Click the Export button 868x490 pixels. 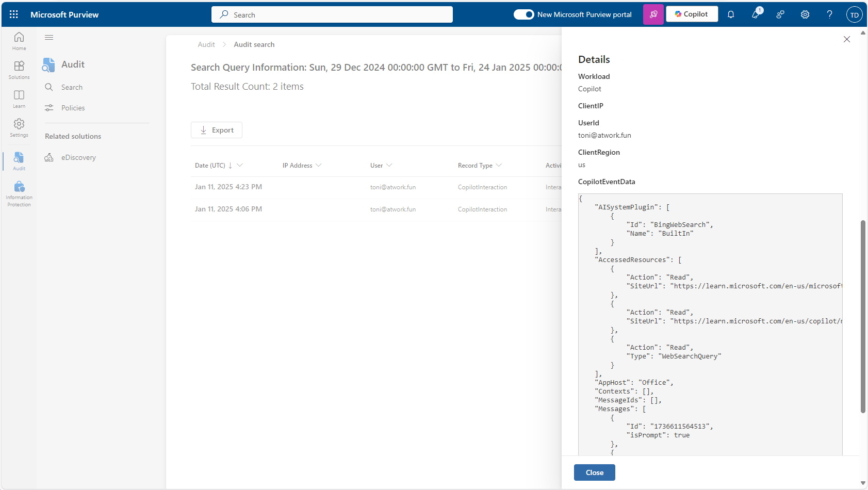(217, 130)
